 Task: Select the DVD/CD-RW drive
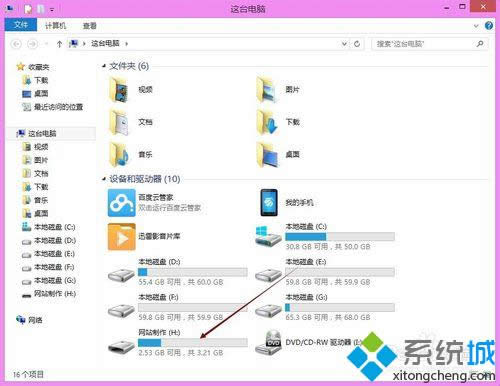[x=308, y=342]
